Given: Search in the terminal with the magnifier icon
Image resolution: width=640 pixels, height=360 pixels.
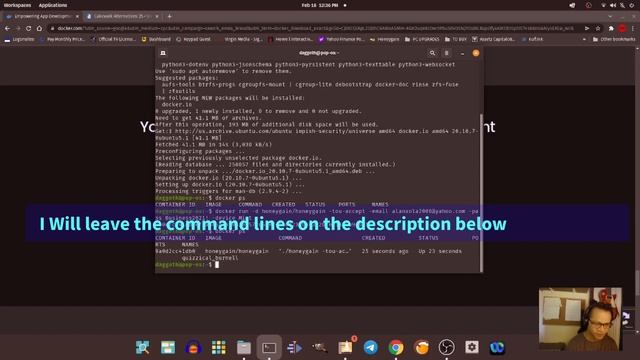Looking at the screenshot, I should click(x=432, y=53).
